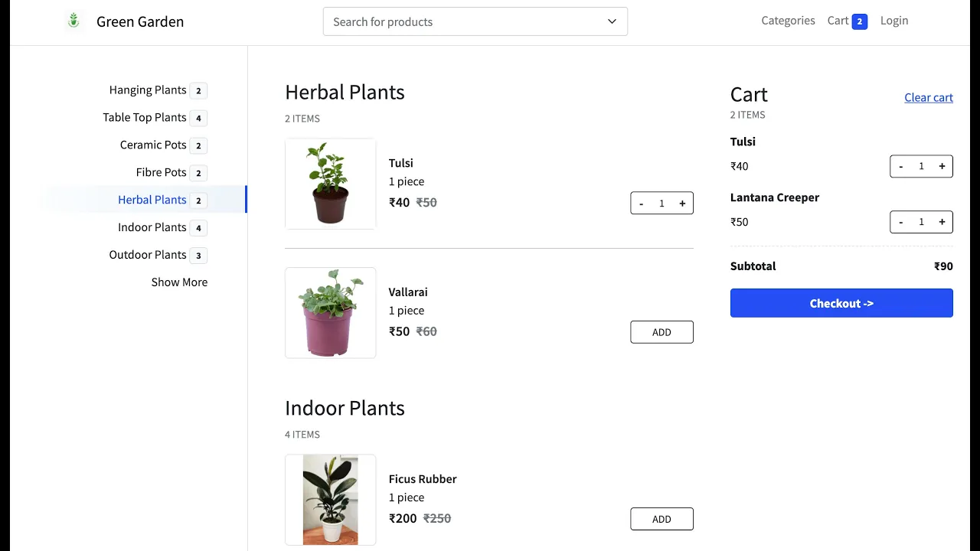Decrease Lantana Creeper quantity in cart

(x=900, y=222)
